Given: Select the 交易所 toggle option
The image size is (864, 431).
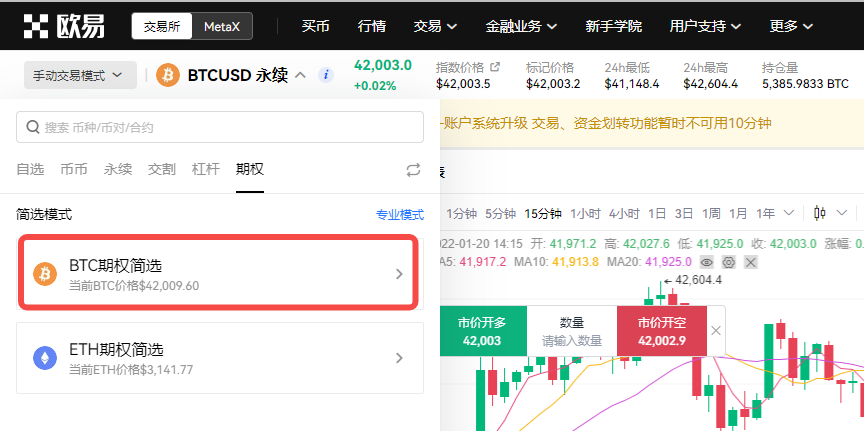Looking at the screenshot, I should [162, 26].
